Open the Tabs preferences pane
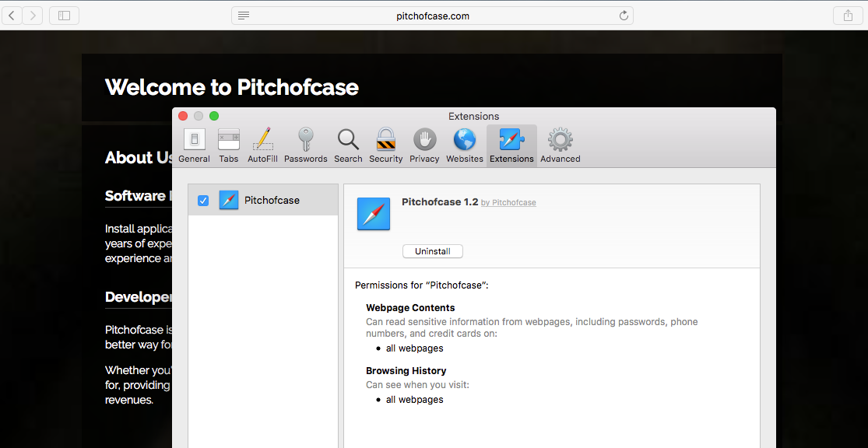The width and height of the screenshot is (868, 448). (x=229, y=145)
